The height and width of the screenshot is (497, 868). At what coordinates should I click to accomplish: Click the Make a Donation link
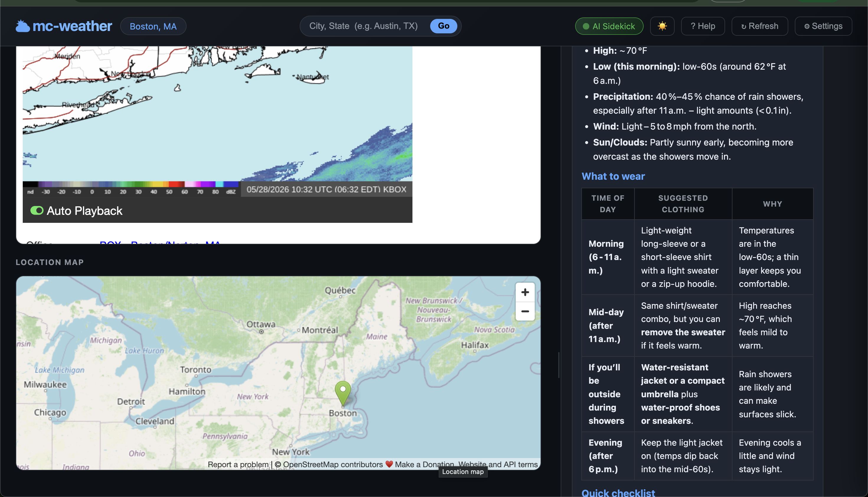[x=425, y=465]
